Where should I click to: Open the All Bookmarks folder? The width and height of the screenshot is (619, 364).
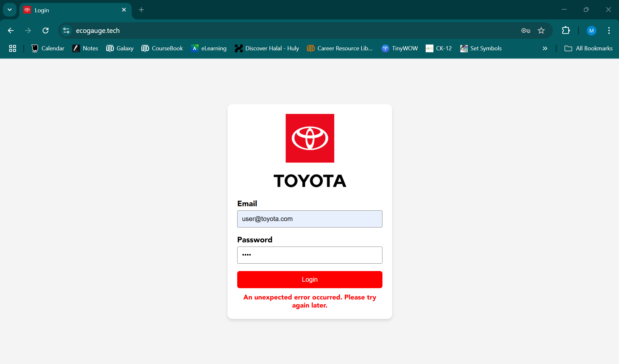click(588, 48)
